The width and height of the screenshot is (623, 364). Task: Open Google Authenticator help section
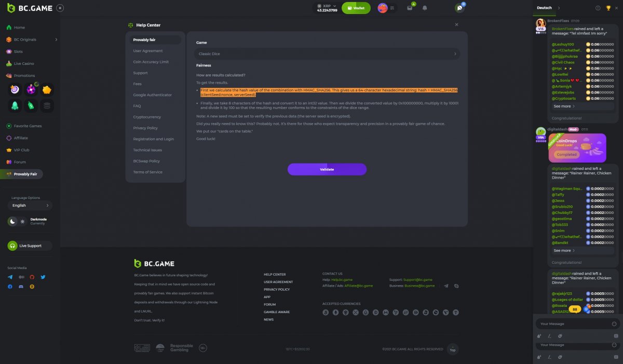coord(152,95)
